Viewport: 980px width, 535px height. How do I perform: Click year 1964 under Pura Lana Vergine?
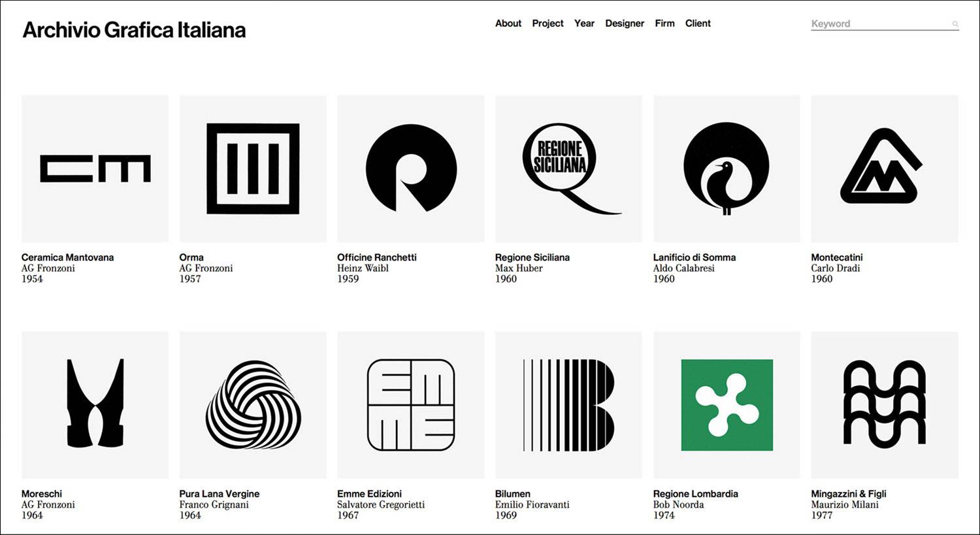pos(190,515)
